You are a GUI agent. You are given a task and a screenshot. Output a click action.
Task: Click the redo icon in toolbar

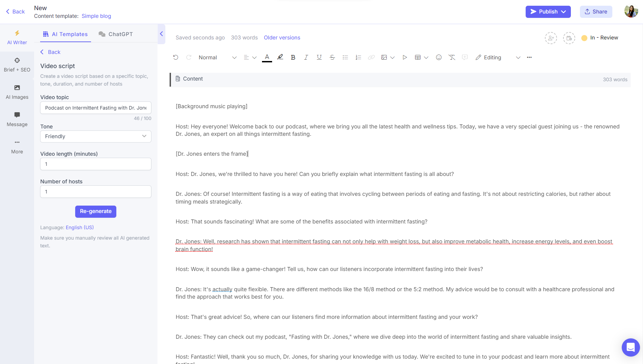[x=189, y=57]
